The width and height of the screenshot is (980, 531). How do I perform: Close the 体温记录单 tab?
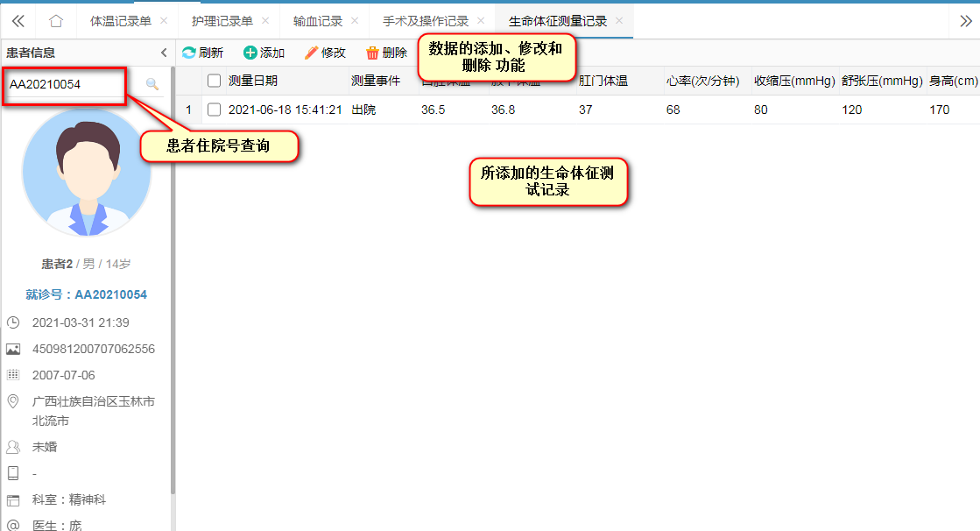pos(164,21)
